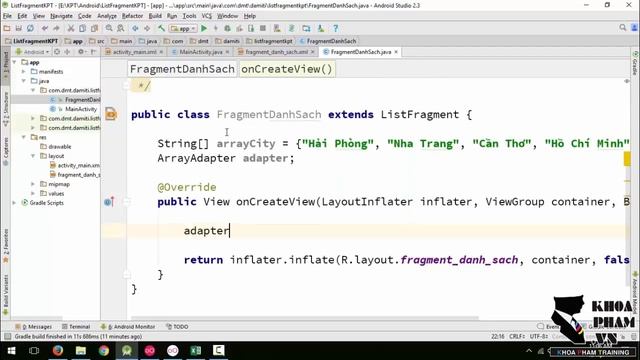Open the Navigate menu

(x=61, y=16)
